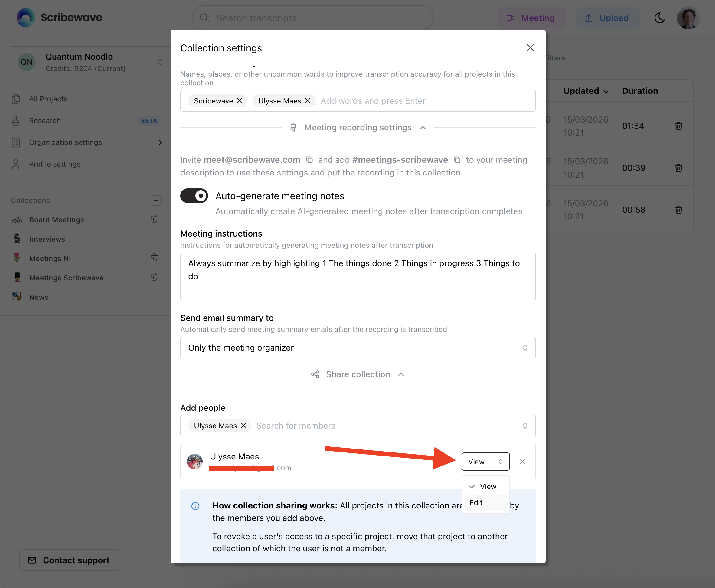
Task: Remove Ulysse Maes chip from Add people
Action: [x=243, y=425]
